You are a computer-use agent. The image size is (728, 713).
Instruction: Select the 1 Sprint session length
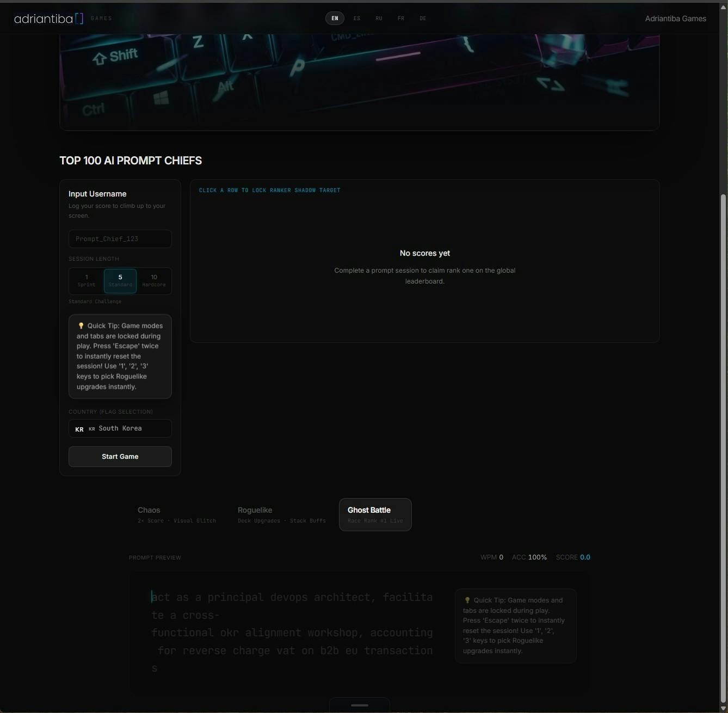[87, 281]
